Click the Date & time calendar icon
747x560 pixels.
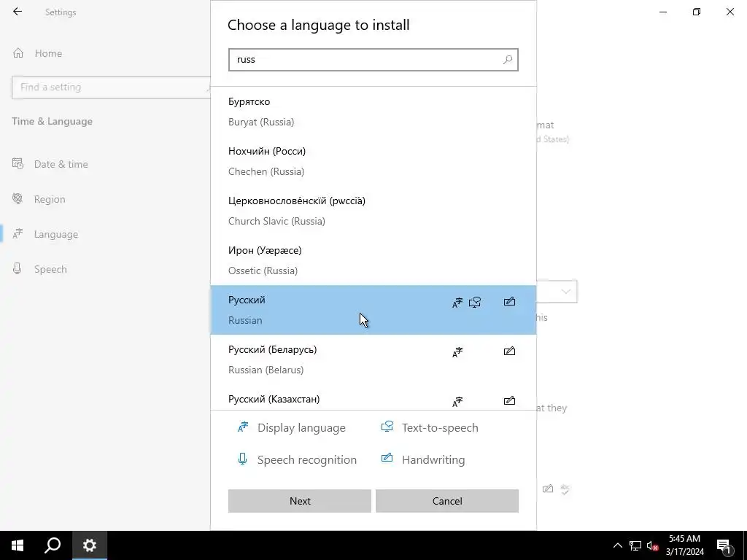pyautogui.click(x=18, y=164)
